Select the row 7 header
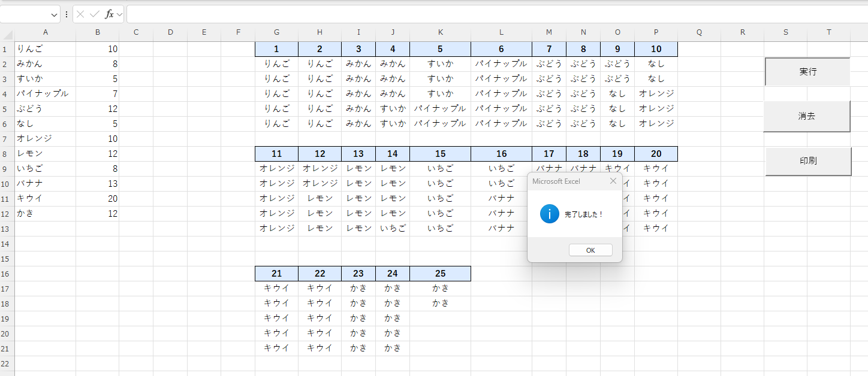The image size is (868, 376). pos(7,139)
